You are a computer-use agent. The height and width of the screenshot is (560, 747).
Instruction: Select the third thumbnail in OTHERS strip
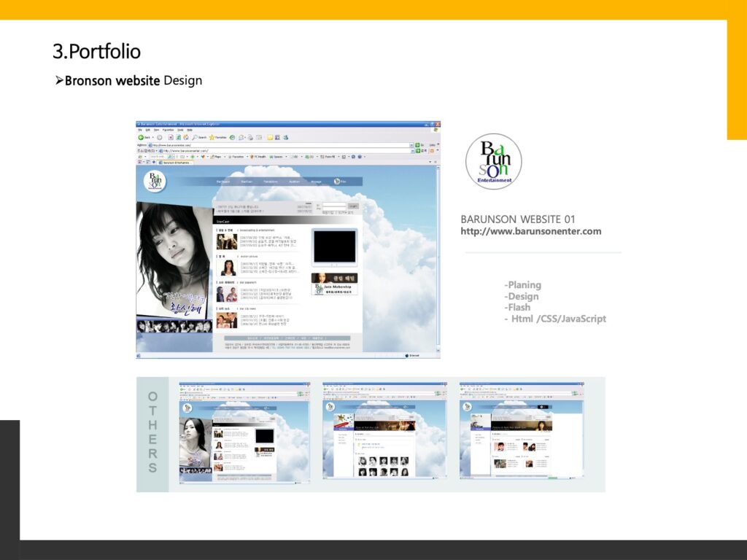521,431
